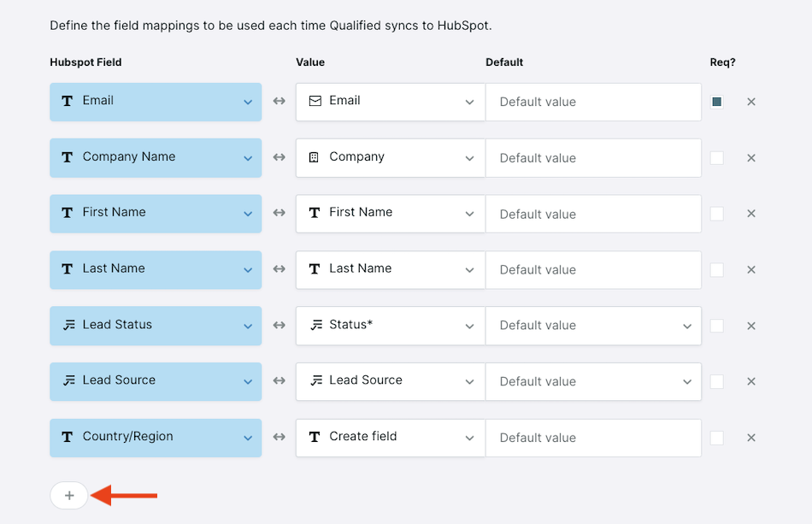Click sync direction arrows in Last Name row
812x524 pixels.
point(279,268)
